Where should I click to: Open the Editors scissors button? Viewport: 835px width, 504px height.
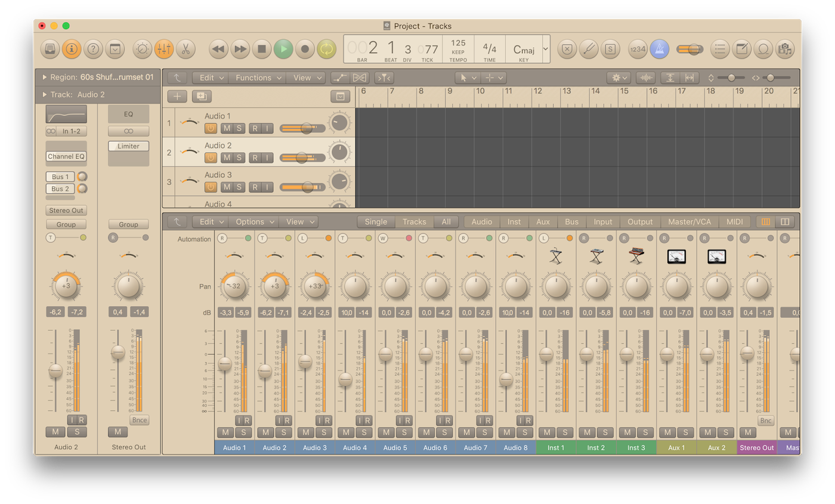[x=185, y=49]
